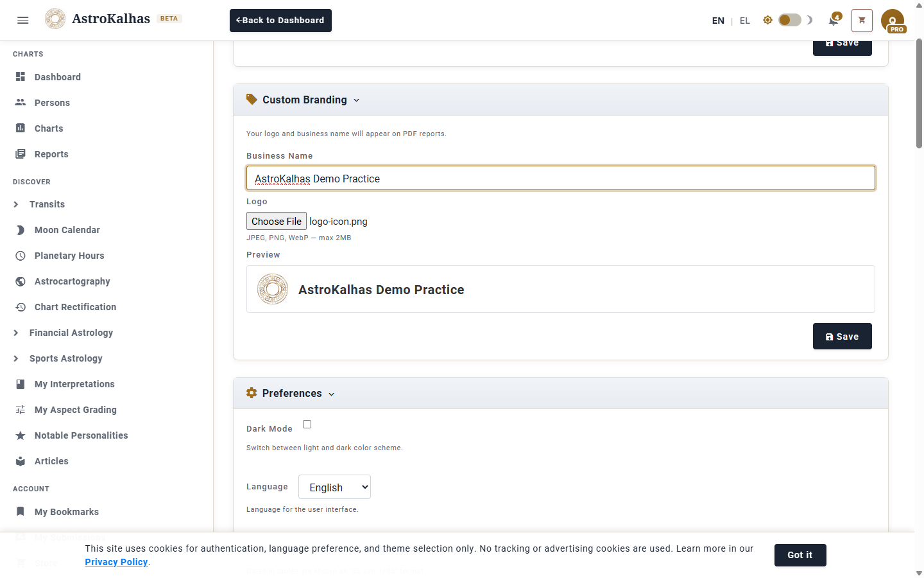Open the Privacy Policy link

tap(116, 562)
